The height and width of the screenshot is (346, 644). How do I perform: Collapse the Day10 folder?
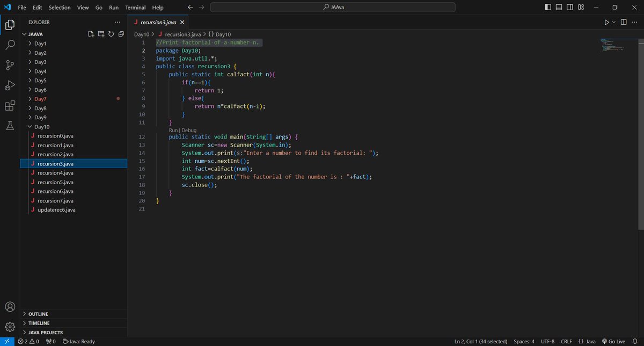(74, 127)
